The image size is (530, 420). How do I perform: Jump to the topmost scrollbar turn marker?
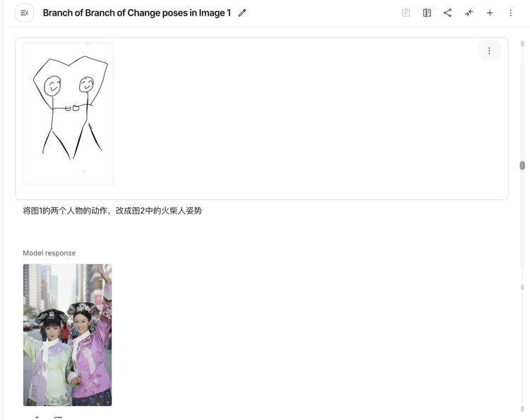[522, 44]
